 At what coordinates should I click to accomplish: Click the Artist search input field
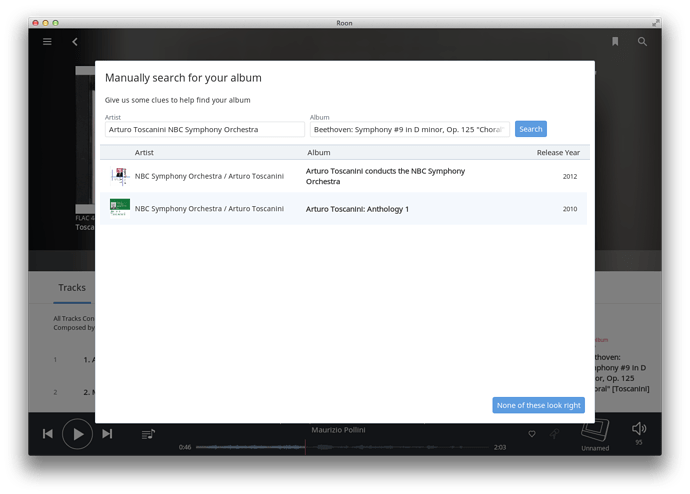205,129
